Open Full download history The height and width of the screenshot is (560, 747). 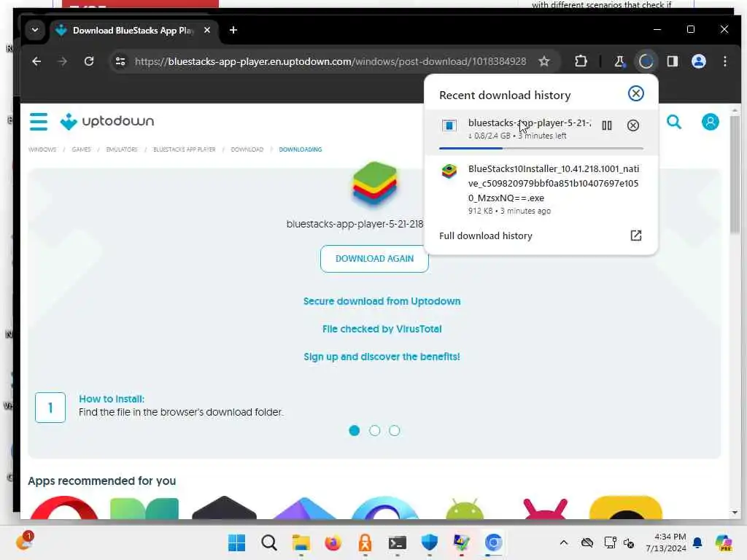point(485,236)
